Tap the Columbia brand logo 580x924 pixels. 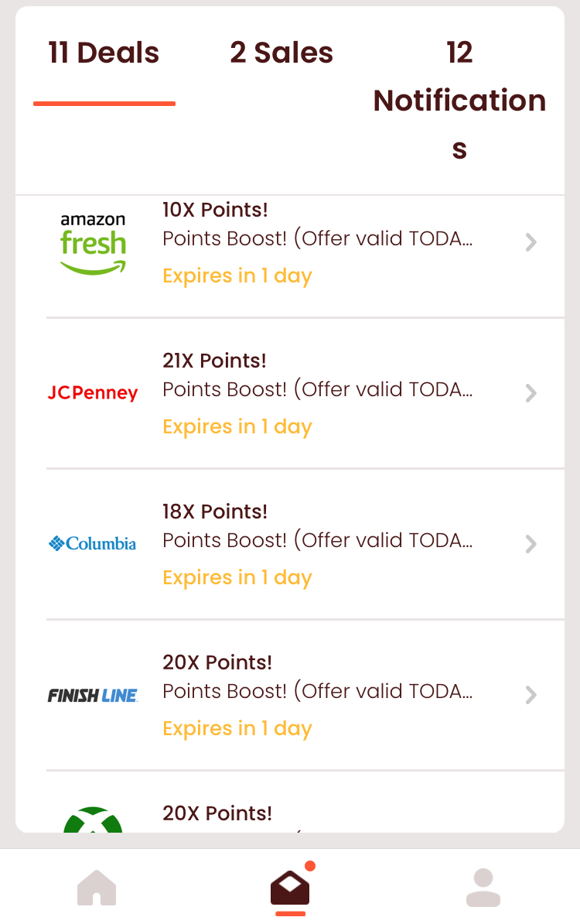[93, 543]
